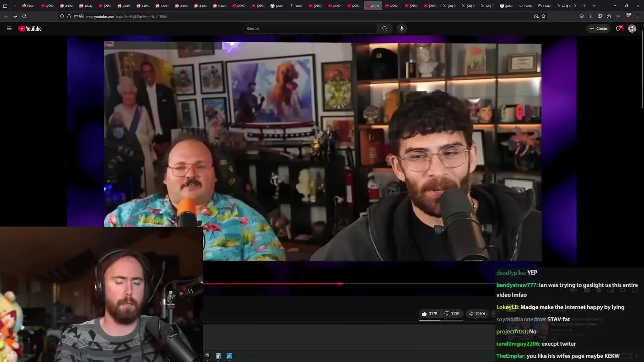Open the YouTube guide hamburger menu
Image resolution: width=644 pixels, height=362 pixels.
click(9, 28)
